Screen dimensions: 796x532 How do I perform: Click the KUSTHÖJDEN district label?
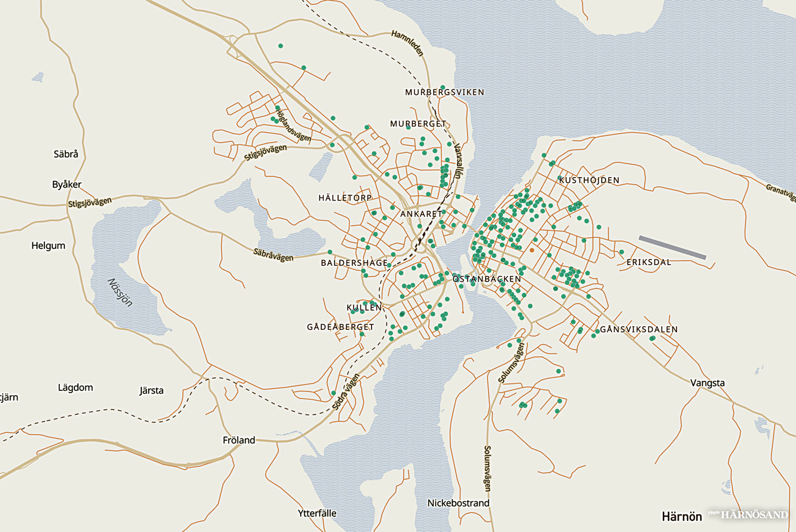[589, 180]
